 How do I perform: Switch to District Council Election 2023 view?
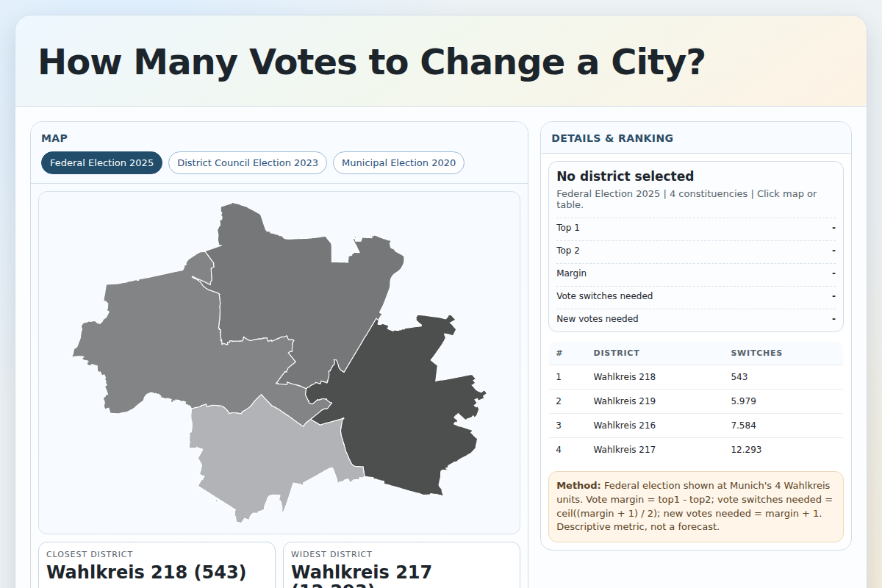(x=247, y=162)
